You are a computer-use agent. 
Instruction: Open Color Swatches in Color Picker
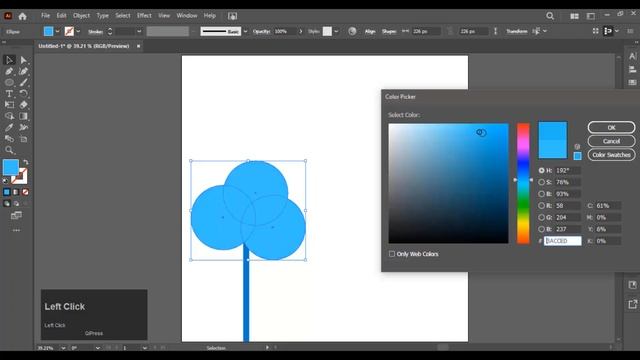pyautogui.click(x=611, y=155)
